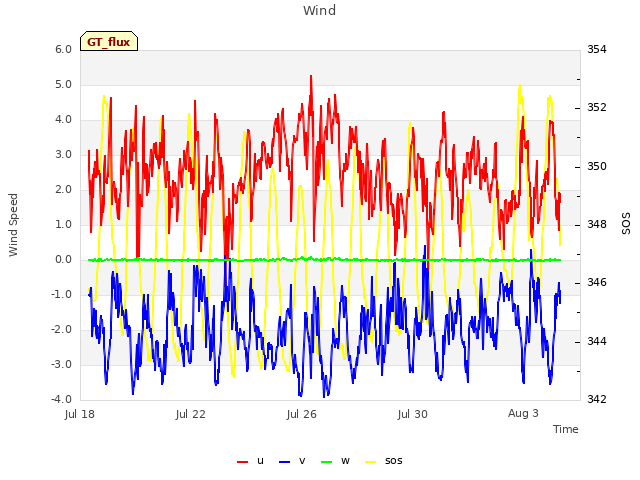Click the 3.0 wind speed tick
Screen dimensions: 640x480
pyautogui.click(x=64, y=155)
